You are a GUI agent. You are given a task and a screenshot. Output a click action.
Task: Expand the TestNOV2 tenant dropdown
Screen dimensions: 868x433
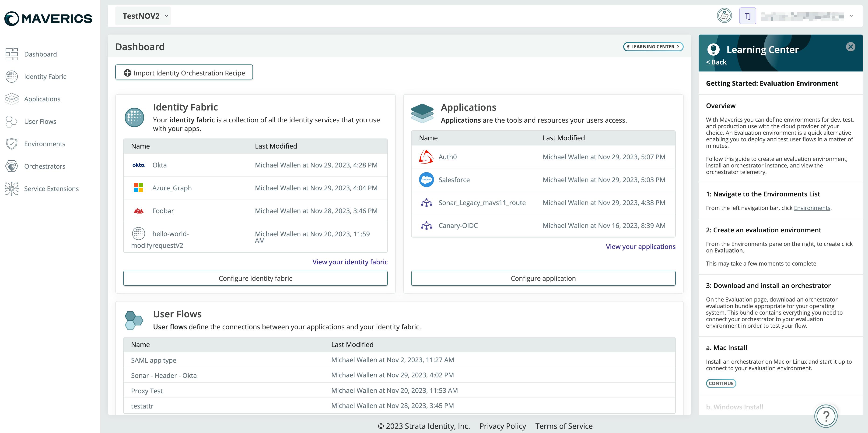coord(143,16)
